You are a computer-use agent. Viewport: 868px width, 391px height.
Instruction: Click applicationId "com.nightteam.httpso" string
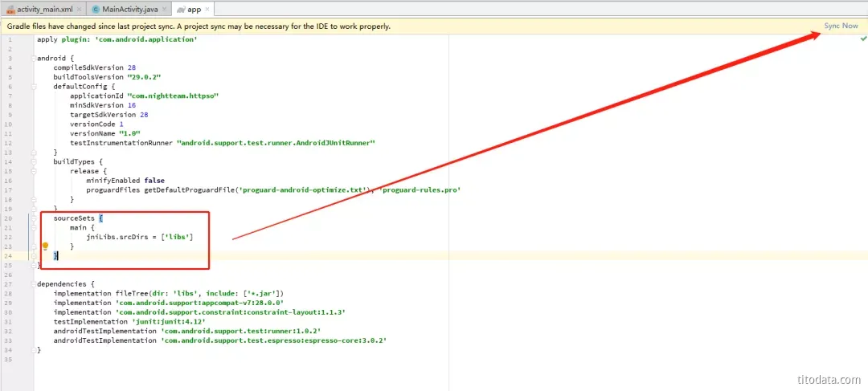[x=174, y=96]
